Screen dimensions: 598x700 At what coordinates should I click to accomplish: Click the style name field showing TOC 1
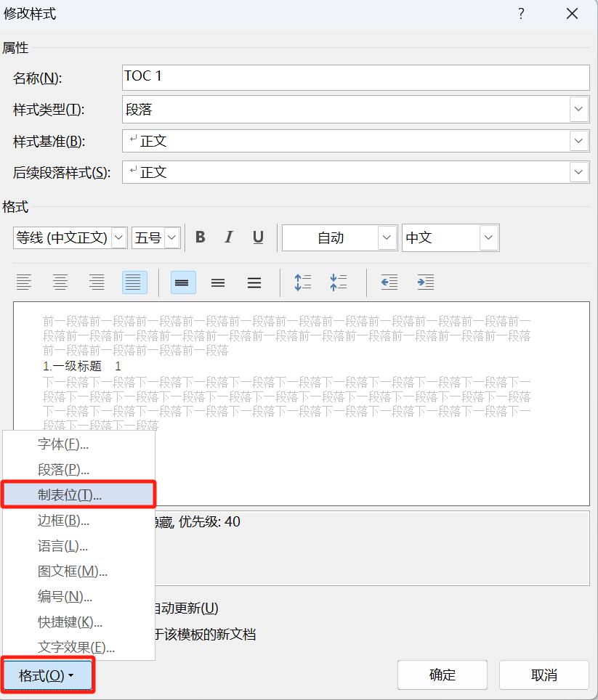pos(356,78)
